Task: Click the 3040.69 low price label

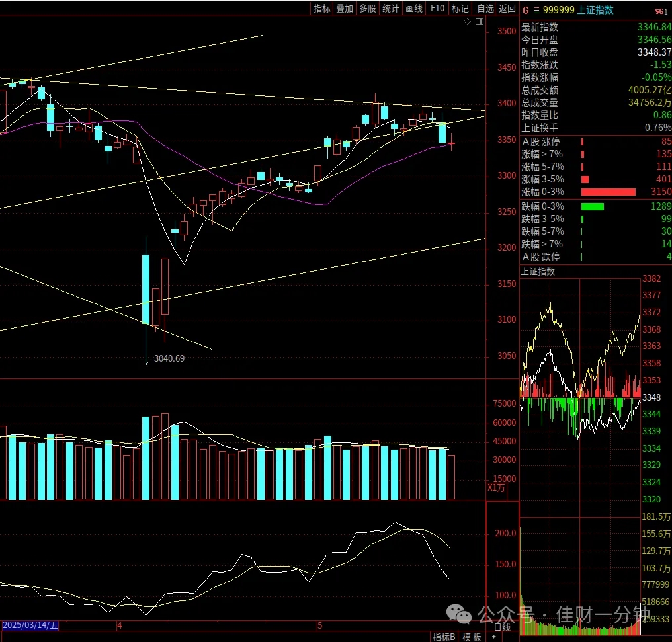Action: pos(169,358)
